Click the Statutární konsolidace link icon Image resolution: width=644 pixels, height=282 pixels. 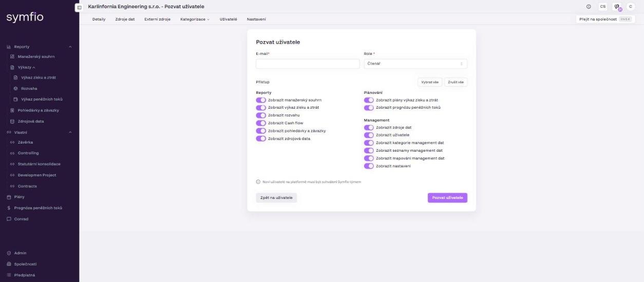[x=13, y=164]
